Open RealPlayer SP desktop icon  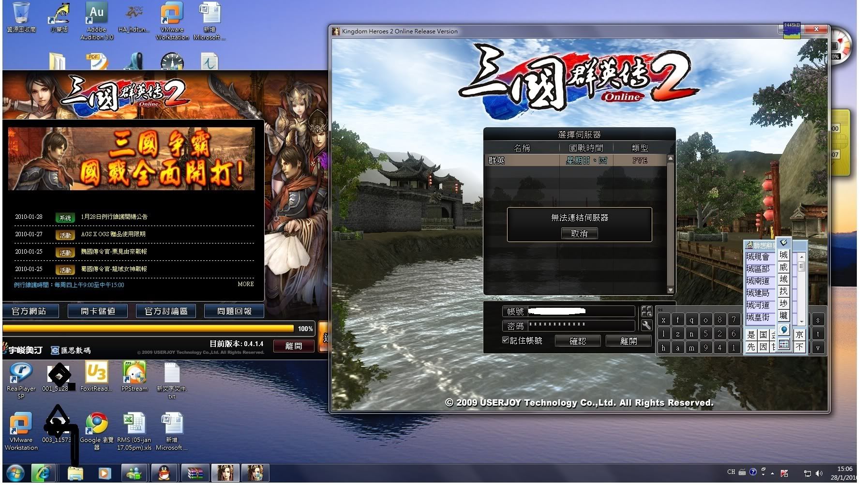pos(21,380)
